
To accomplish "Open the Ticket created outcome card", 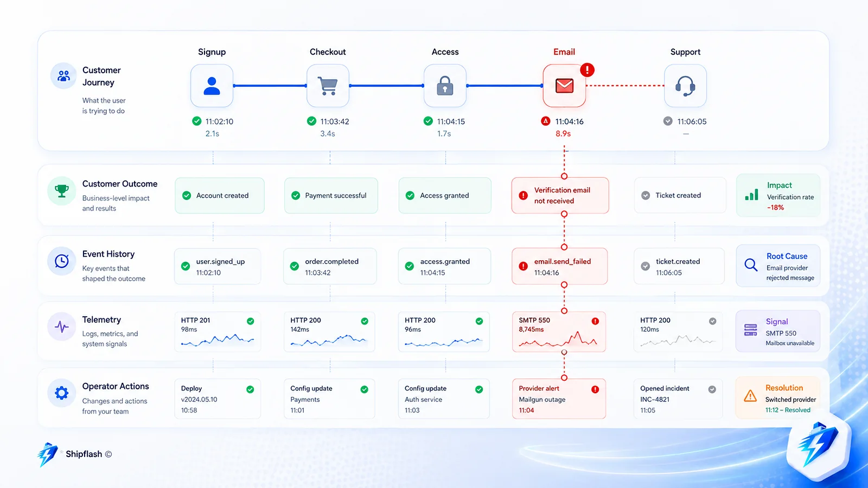I will pos(680,195).
